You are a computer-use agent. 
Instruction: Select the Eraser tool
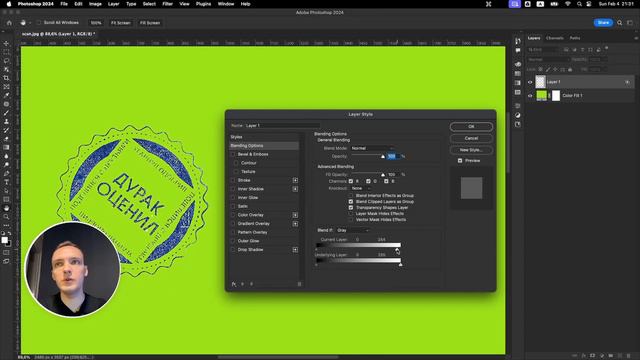click(x=6, y=139)
